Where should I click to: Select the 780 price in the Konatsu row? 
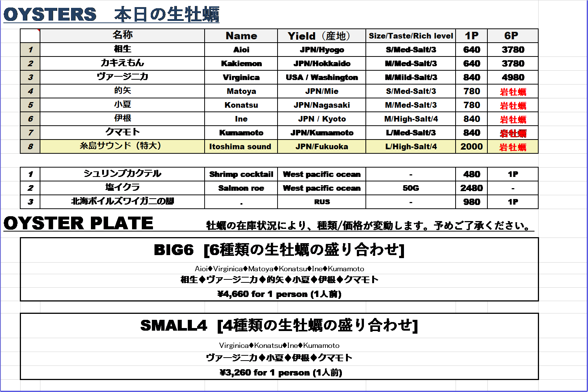(x=472, y=105)
